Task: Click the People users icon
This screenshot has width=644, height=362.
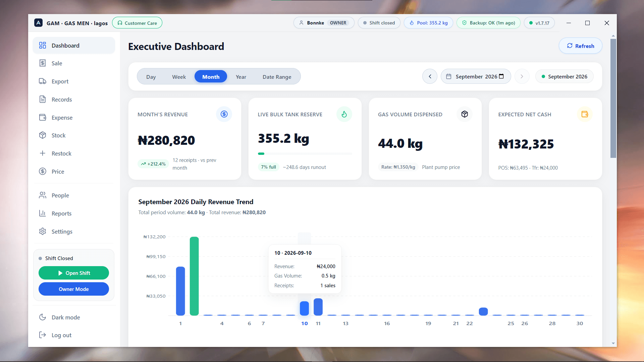Action: tap(42, 195)
